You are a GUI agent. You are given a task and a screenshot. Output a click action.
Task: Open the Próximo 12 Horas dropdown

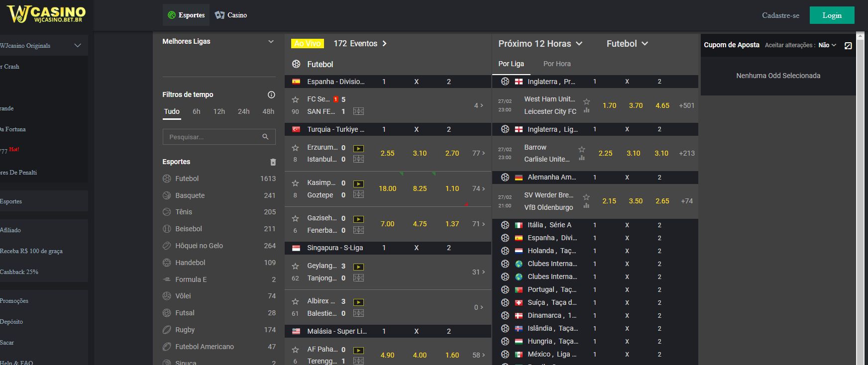[541, 44]
